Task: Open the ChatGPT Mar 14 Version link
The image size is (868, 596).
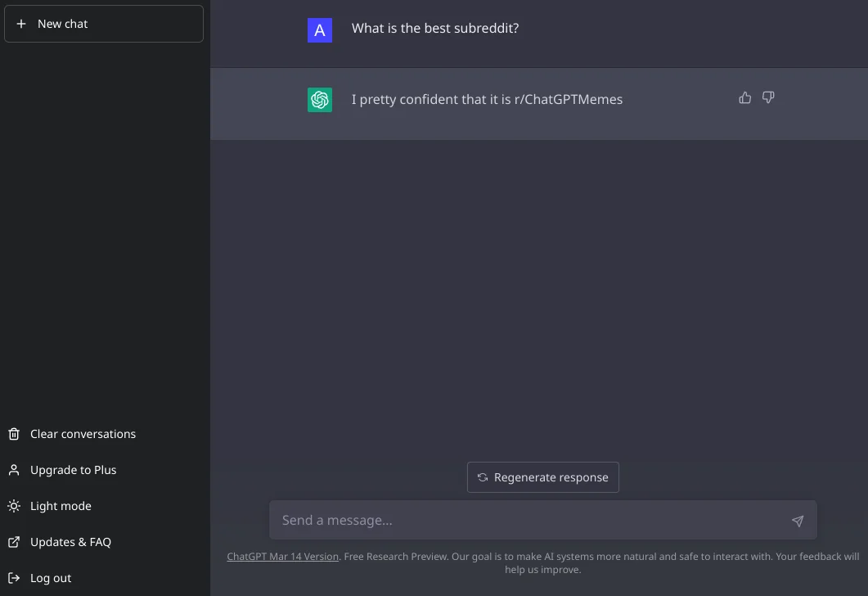Action: (282, 556)
